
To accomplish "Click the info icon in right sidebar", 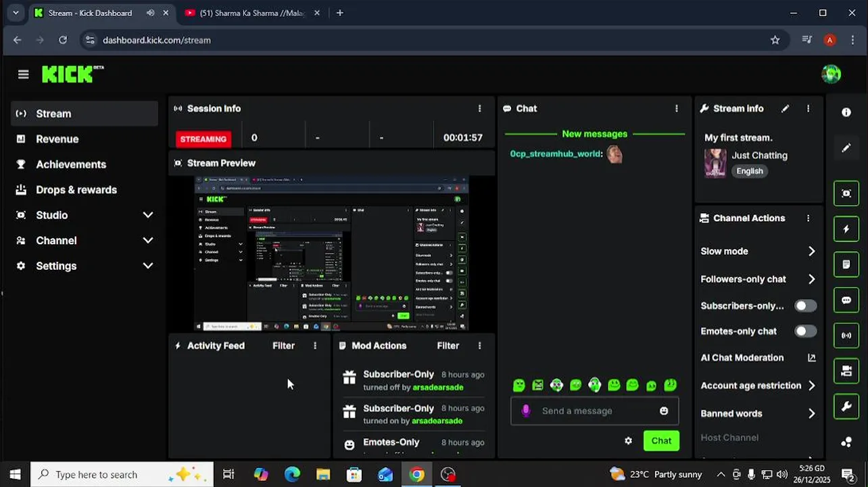I will click(846, 112).
